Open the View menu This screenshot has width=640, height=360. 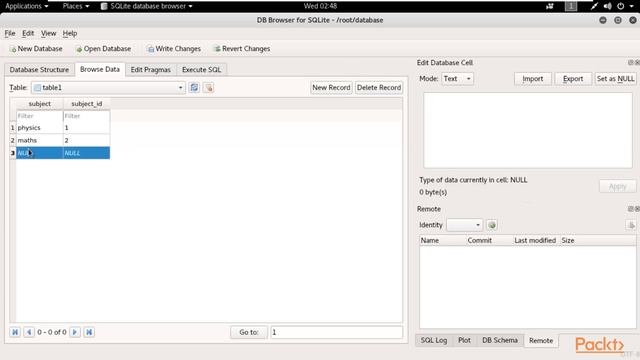tap(49, 33)
